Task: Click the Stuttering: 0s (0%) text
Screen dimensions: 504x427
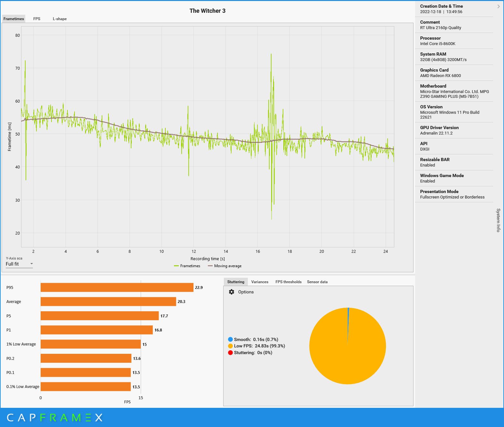Action: click(x=253, y=353)
